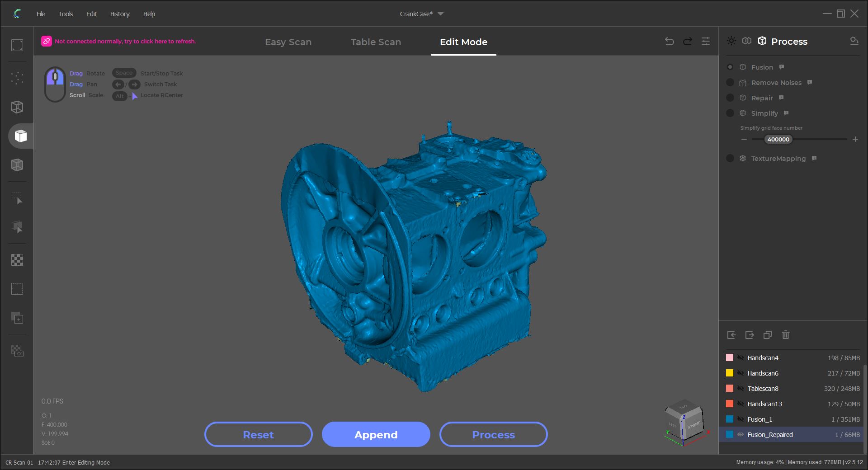Click the not connected refresh message
Image resolution: width=868 pixels, height=470 pixels.
pos(125,41)
